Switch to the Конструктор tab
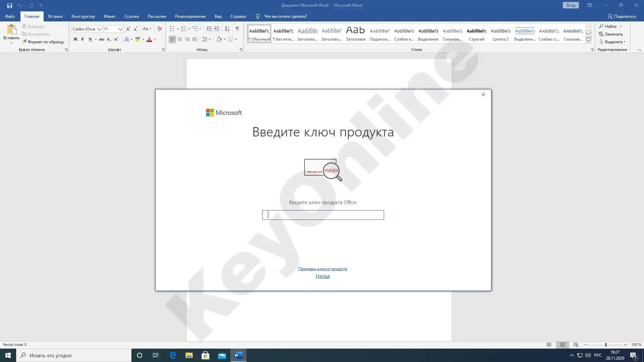Screen dimensions: 644x362 [83, 16]
